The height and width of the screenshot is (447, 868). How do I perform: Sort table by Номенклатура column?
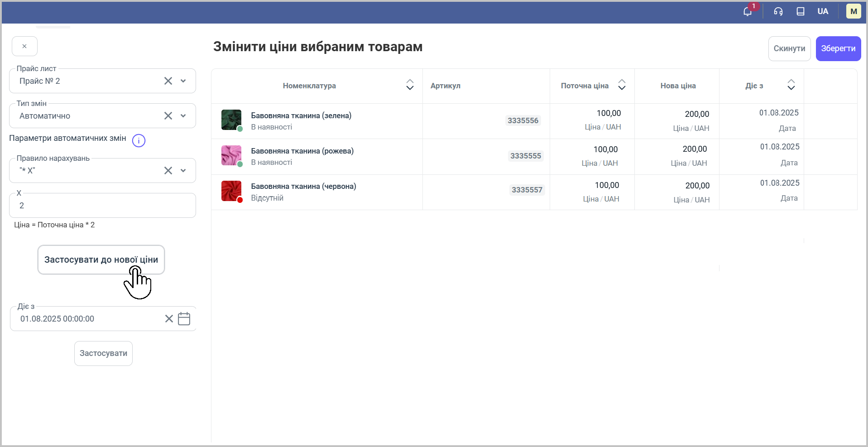410,85
